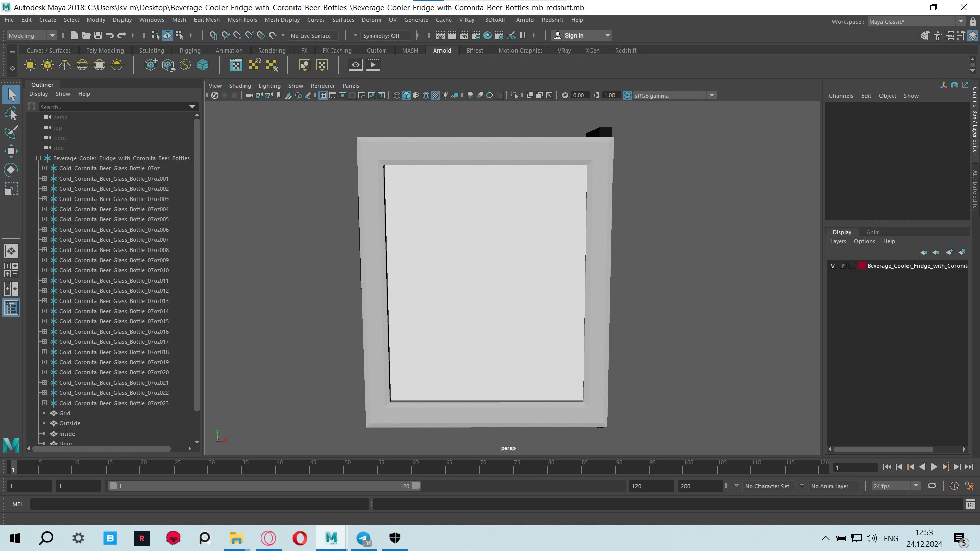
Task: Toggle textured display in viewport toolbar
Action: pos(435,95)
